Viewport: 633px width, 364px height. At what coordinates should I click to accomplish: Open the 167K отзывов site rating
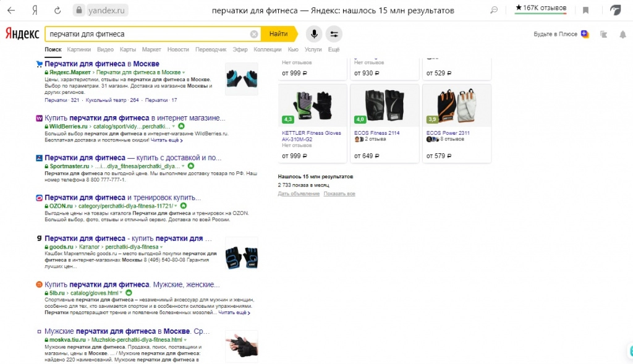click(540, 9)
